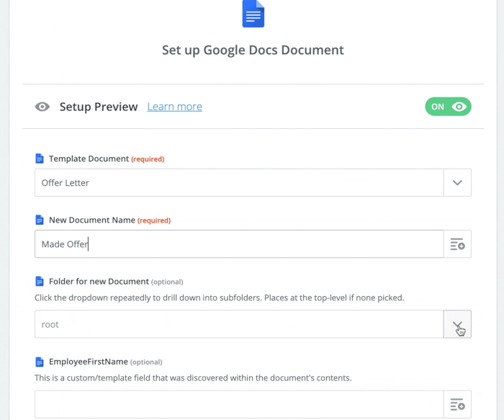Click the New Document Name label text
The width and height of the screenshot is (504, 420).
tap(92, 220)
